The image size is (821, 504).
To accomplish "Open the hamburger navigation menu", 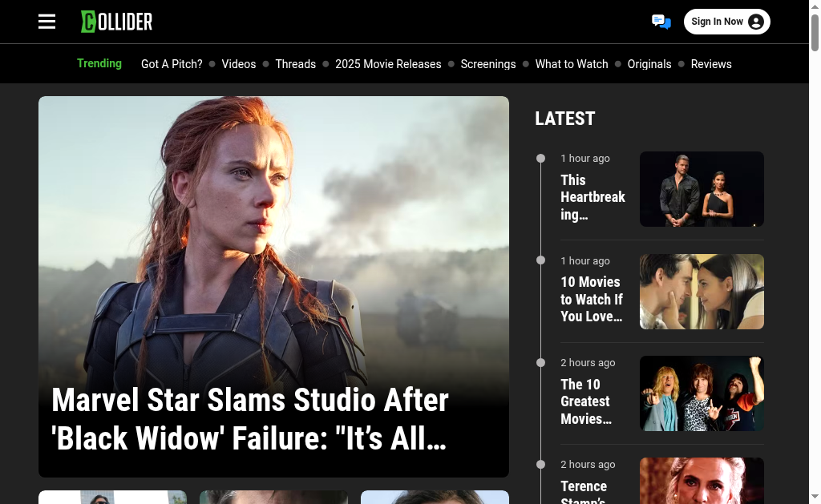I will tap(47, 22).
